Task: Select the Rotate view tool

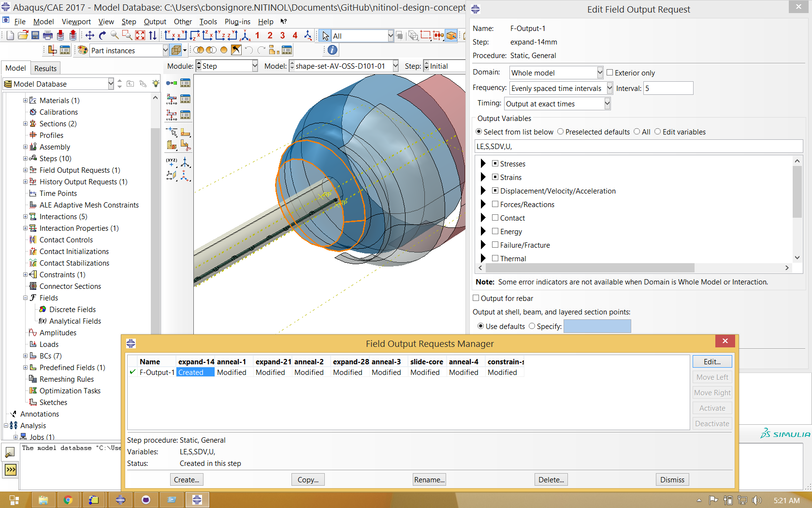Action: click(x=102, y=35)
